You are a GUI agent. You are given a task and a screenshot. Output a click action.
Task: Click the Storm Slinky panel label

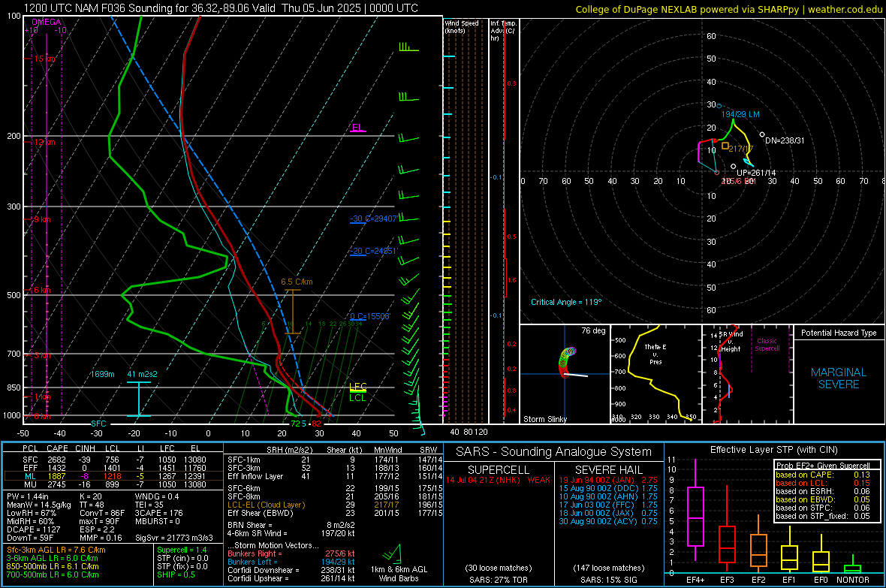click(x=545, y=419)
